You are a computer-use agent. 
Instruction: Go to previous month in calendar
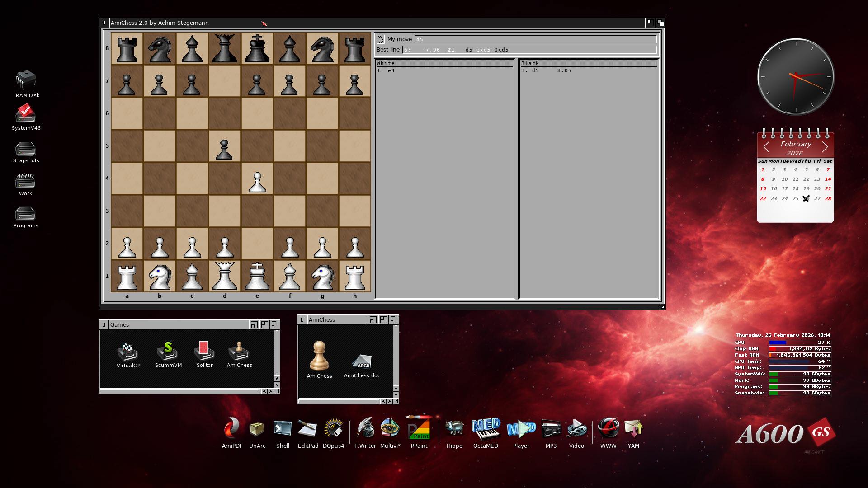[x=766, y=147]
